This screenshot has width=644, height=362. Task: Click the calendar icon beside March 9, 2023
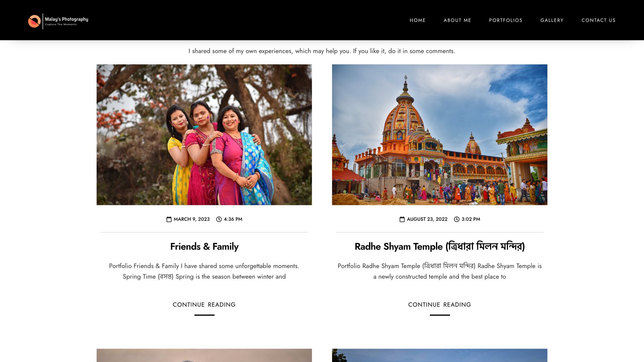pyautogui.click(x=169, y=219)
